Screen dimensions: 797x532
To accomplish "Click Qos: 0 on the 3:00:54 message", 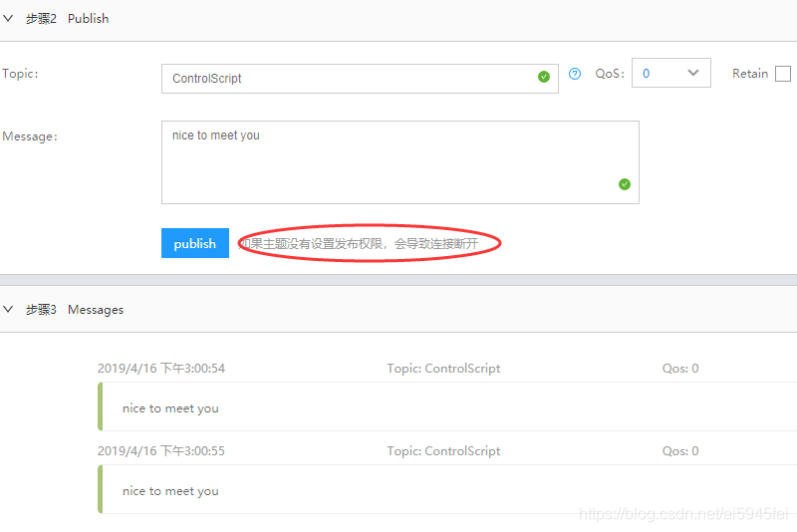I will click(680, 369).
